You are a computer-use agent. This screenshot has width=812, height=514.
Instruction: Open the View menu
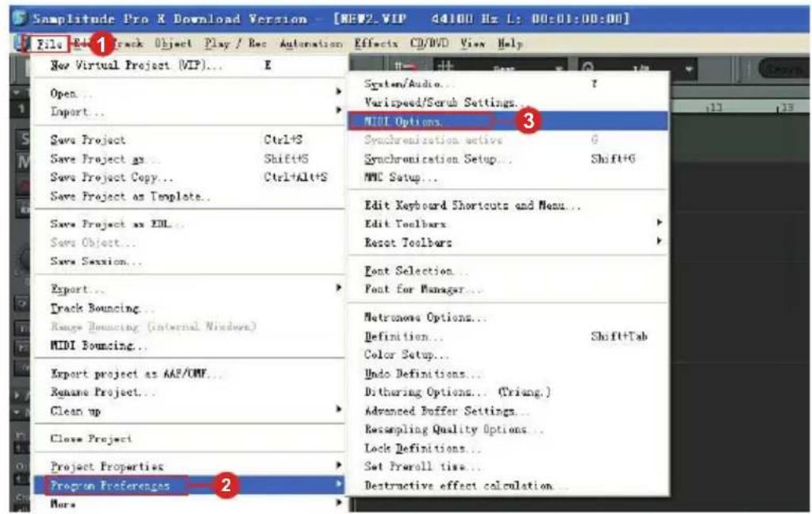point(473,44)
